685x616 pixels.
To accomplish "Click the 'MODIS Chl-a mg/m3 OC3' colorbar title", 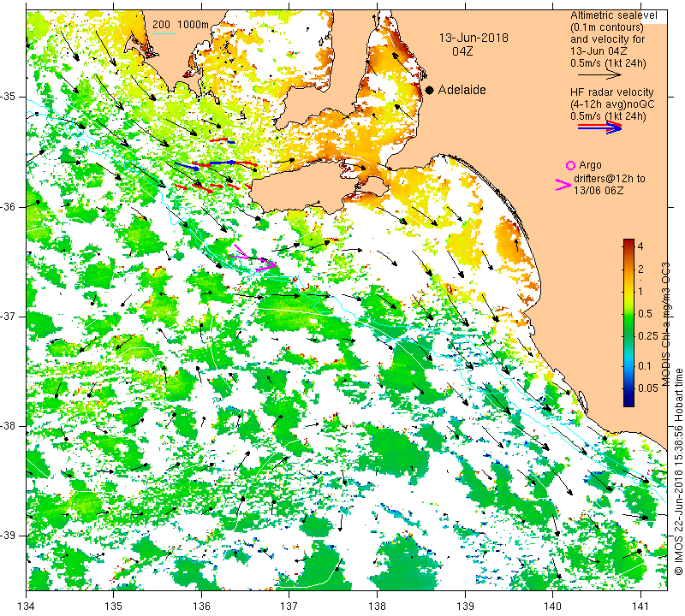I will [x=665, y=324].
